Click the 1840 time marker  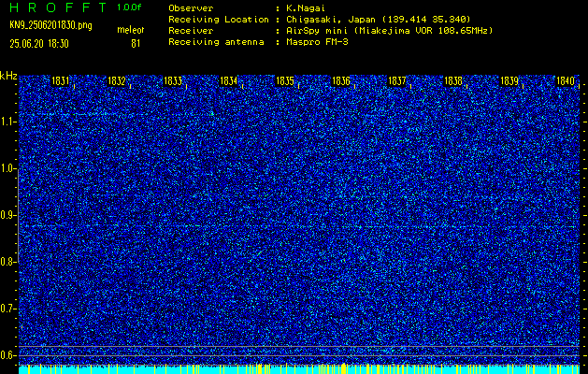pyautogui.click(x=566, y=80)
